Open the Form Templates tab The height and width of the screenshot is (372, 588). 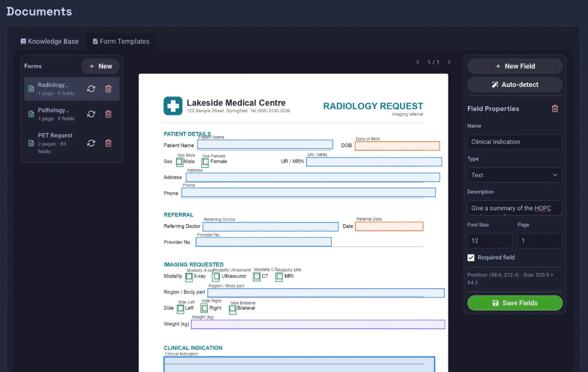point(121,41)
